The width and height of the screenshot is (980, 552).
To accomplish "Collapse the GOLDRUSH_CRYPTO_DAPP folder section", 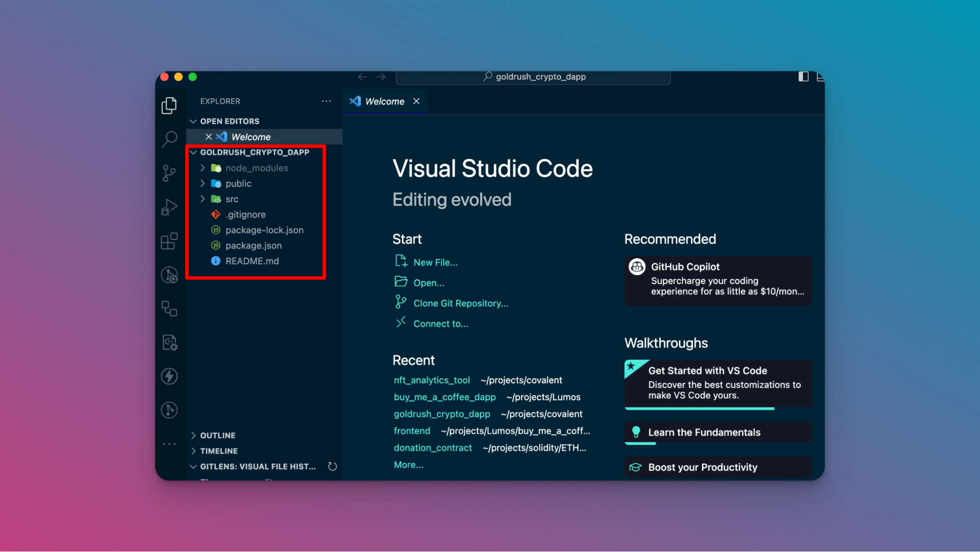I will click(193, 152).
